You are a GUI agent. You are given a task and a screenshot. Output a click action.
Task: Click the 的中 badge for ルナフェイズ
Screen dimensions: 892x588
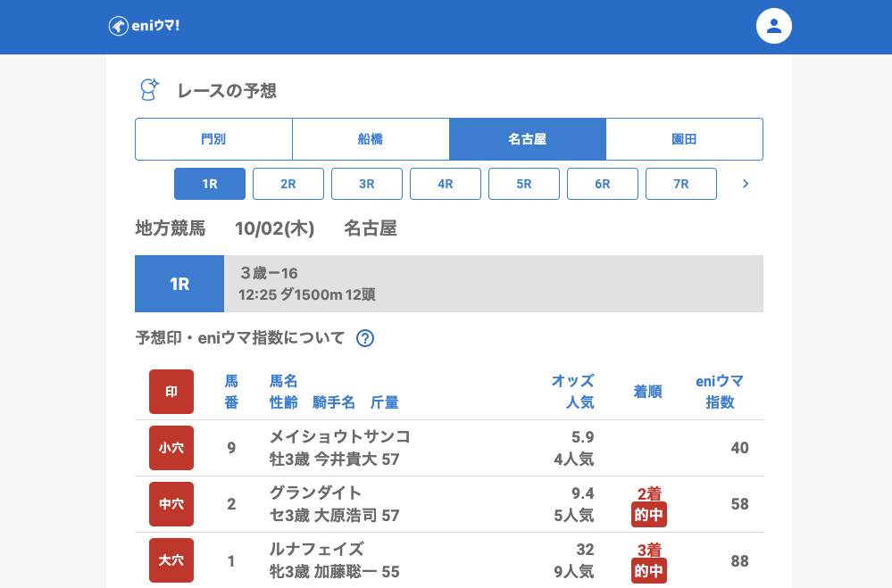[649, 570]
